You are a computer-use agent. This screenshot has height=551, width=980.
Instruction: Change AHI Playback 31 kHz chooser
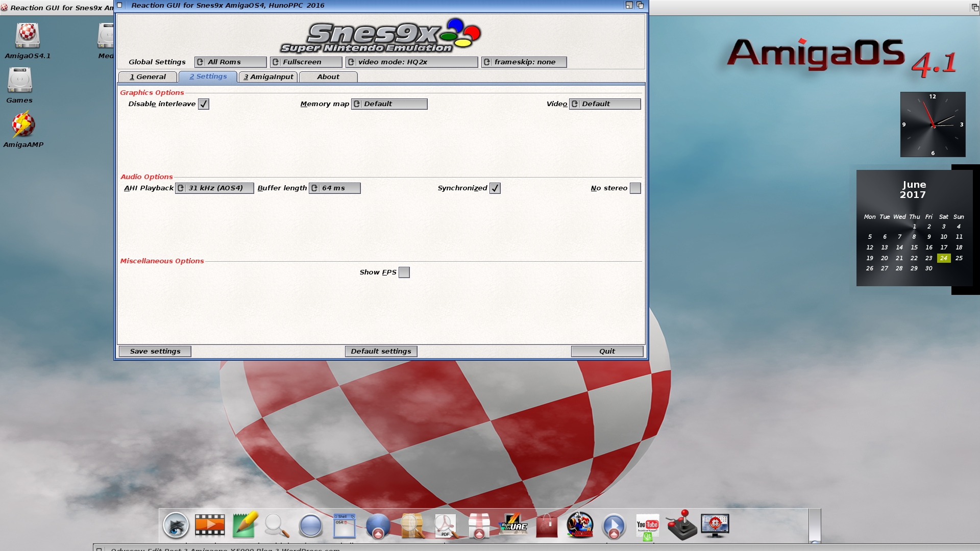coord(214,188)
